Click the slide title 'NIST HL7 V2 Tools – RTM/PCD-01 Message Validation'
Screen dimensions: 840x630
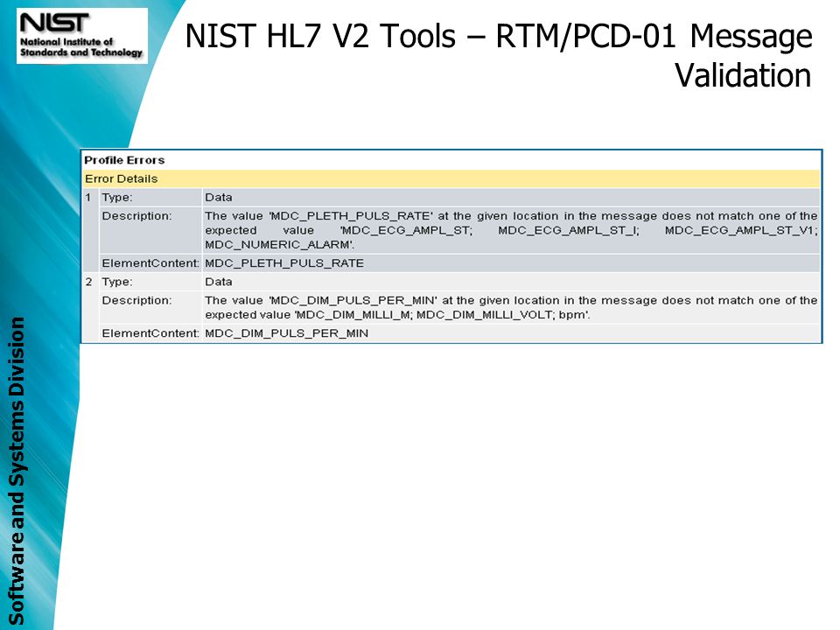(499, 55)
